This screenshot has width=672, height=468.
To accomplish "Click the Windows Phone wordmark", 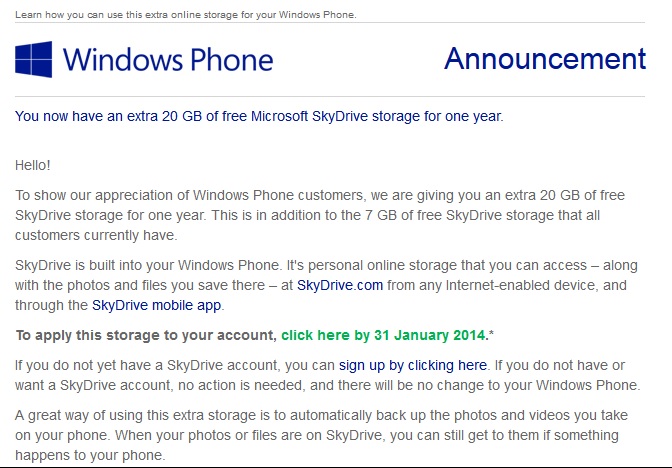I will pyautogui.click(x=168, y=60).
